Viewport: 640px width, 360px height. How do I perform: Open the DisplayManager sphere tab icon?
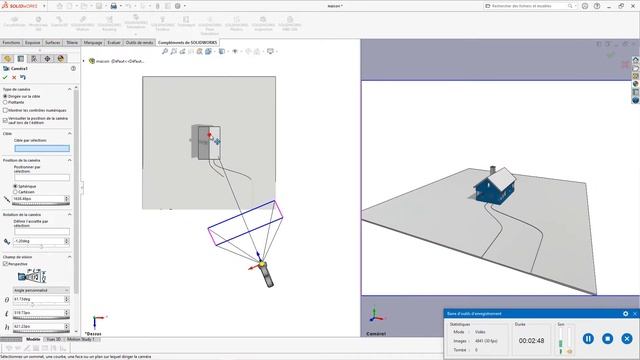click(x=61, y=59)
